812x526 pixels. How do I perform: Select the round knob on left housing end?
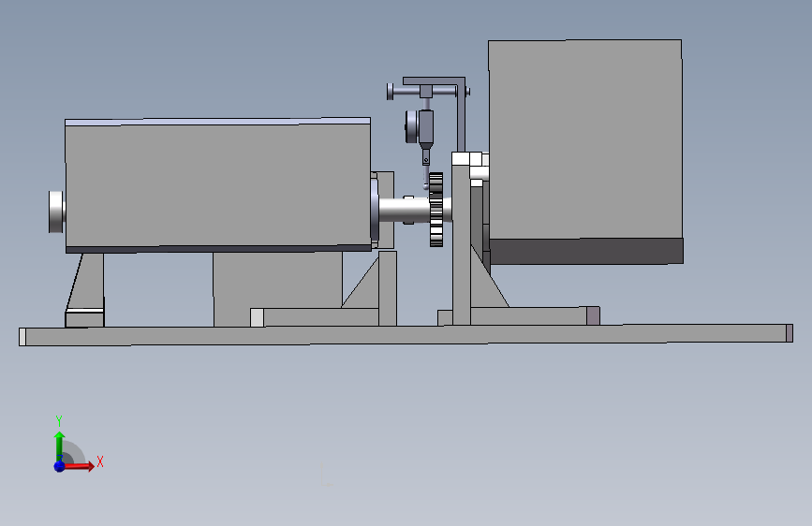56,212
